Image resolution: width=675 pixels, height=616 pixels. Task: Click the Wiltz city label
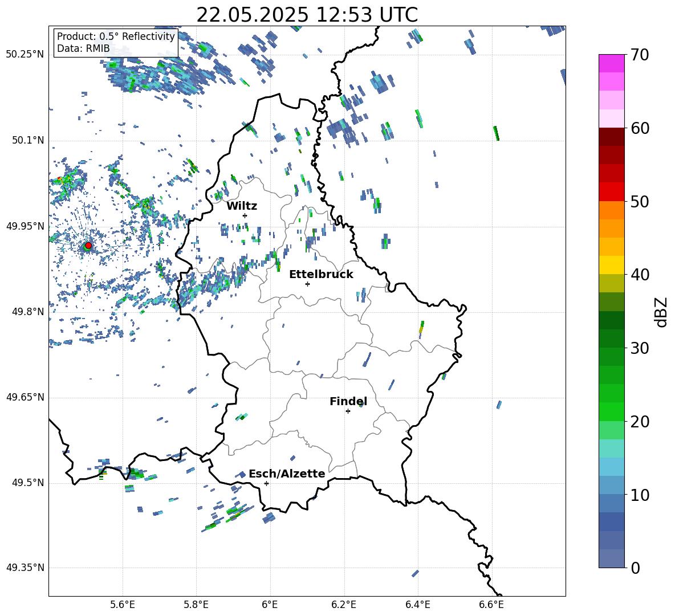click(242, 206)
